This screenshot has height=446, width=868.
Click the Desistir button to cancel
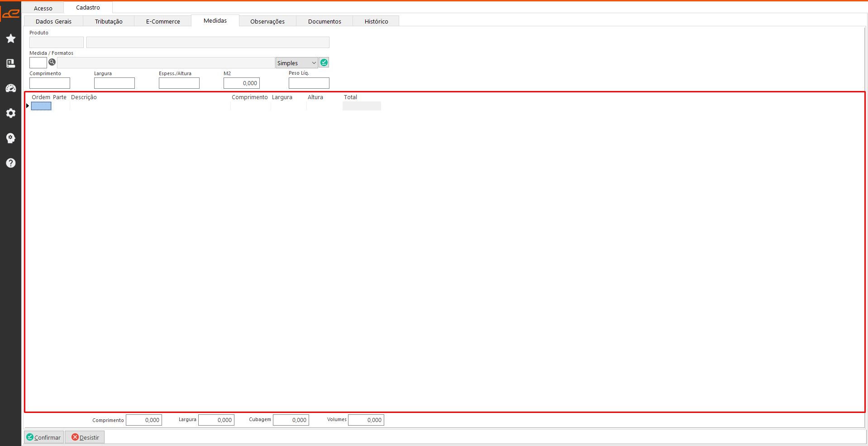click(85, 437)
